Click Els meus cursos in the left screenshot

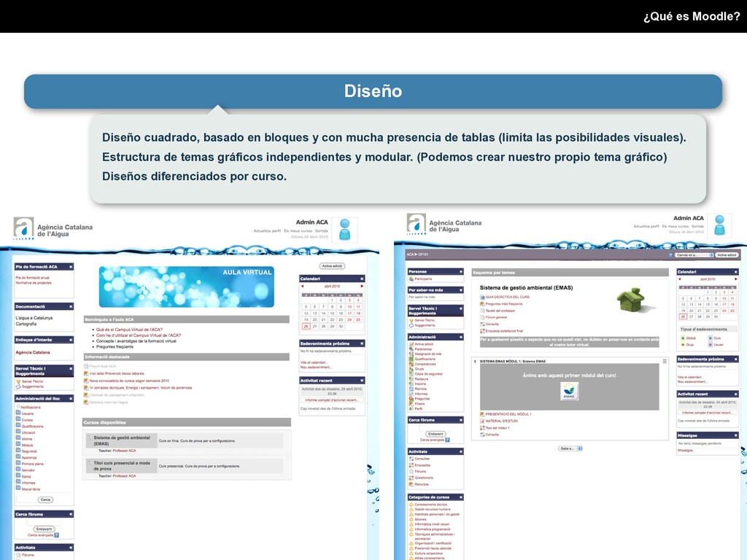[x=298, y=231]
